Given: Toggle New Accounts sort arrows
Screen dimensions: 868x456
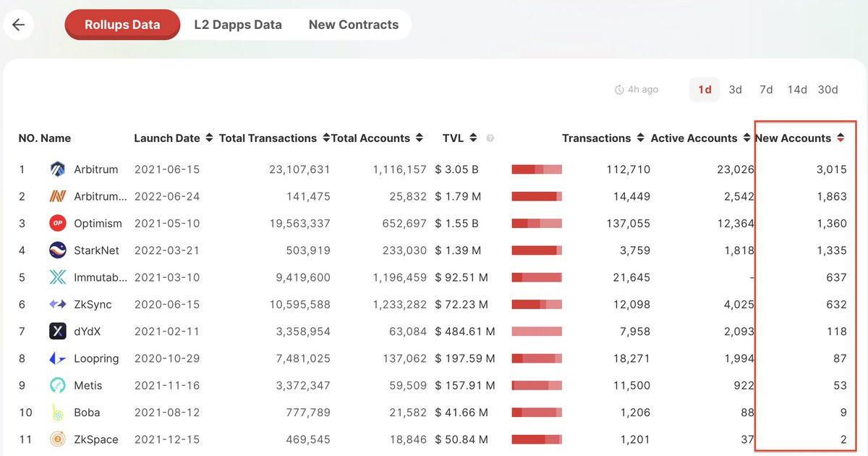Looking at the screenshot, I should pyautogui.click(x=841, y=138).
